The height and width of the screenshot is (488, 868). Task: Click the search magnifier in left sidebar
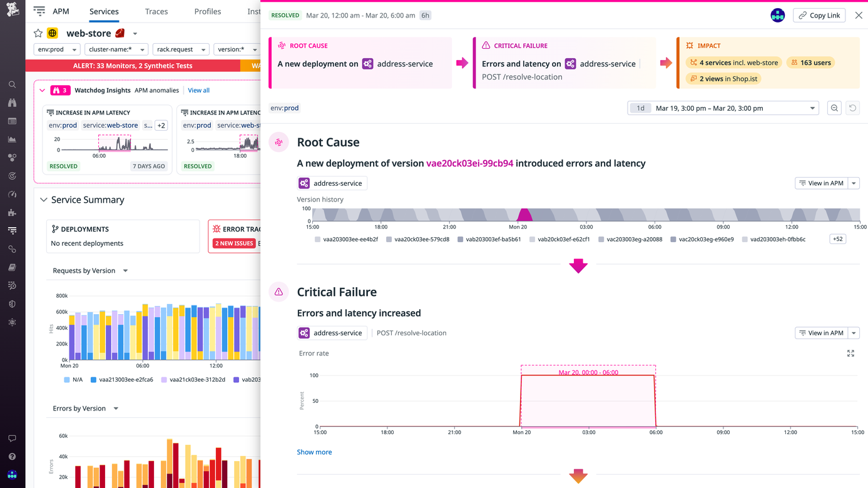13,84
